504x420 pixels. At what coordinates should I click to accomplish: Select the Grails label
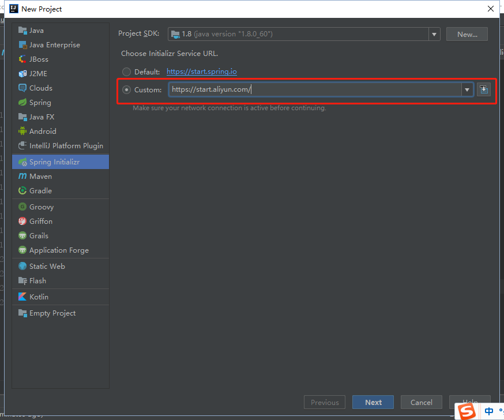pos(39,236)
